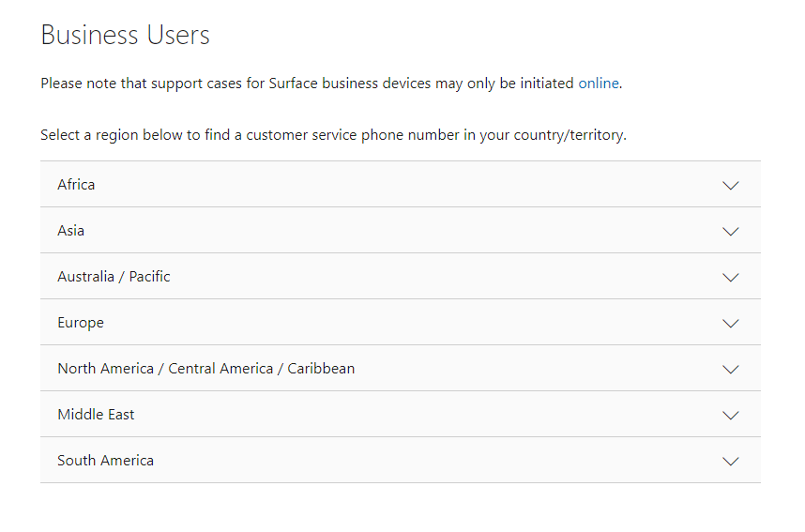The height and width of the screenshot is (532, 805).
Task: Click the 'Select a region below' instruction
Action: tap(333, 135)
